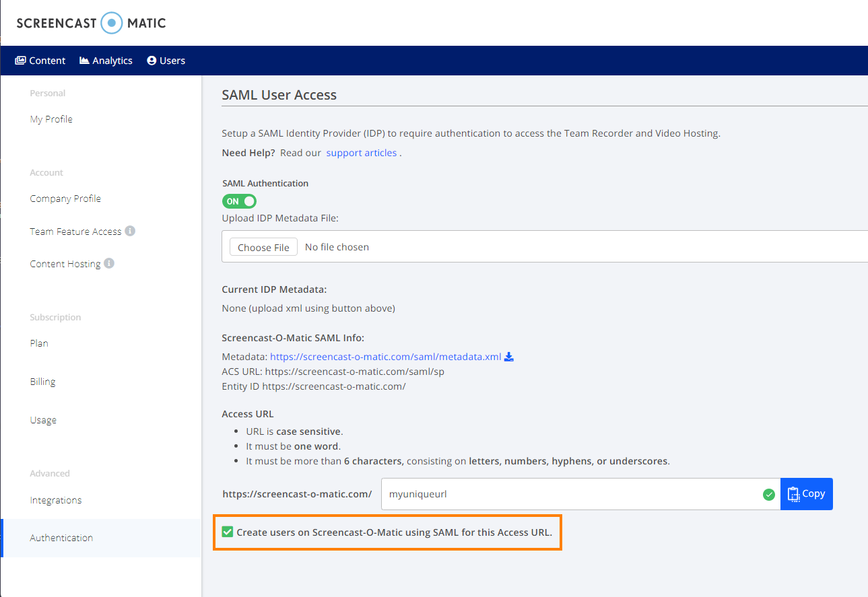868x597 pixels.
Task: Open Team Feature Access page
Action: click(75, 232)
